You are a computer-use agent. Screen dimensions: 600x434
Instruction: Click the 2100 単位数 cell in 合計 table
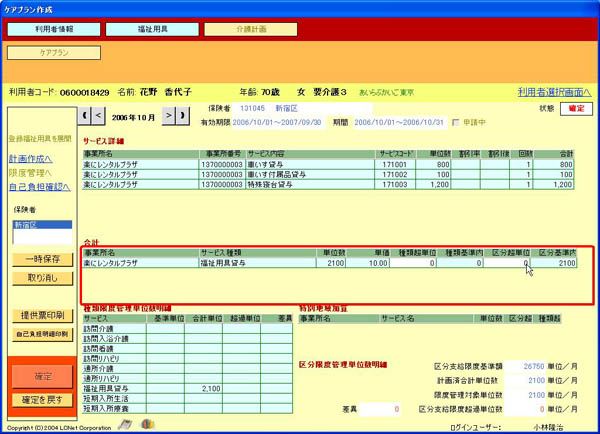coord(331,263)
